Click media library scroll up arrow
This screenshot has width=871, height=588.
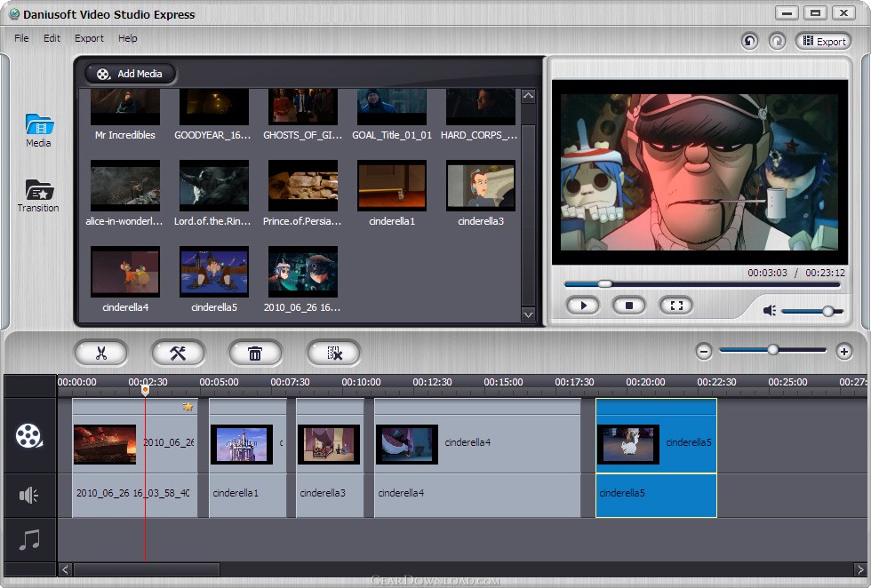coord(528,96)
